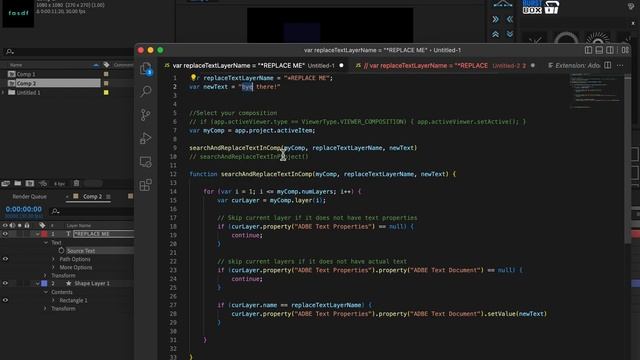The width and height of the screenshot is (640, 360).
Task: Open Remote Explorer in VS Code activity bar
Action: pyautogui.click(x=146, y=162)
